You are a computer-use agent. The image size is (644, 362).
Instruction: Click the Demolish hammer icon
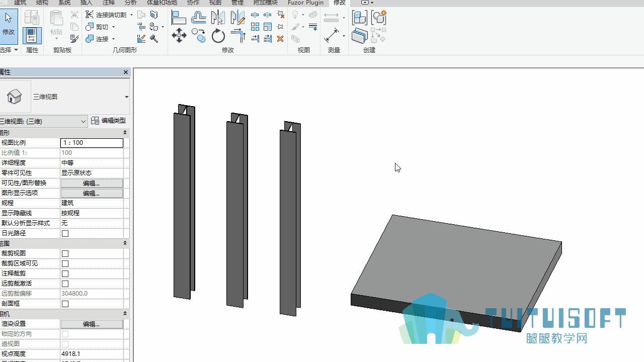[154, 39]
